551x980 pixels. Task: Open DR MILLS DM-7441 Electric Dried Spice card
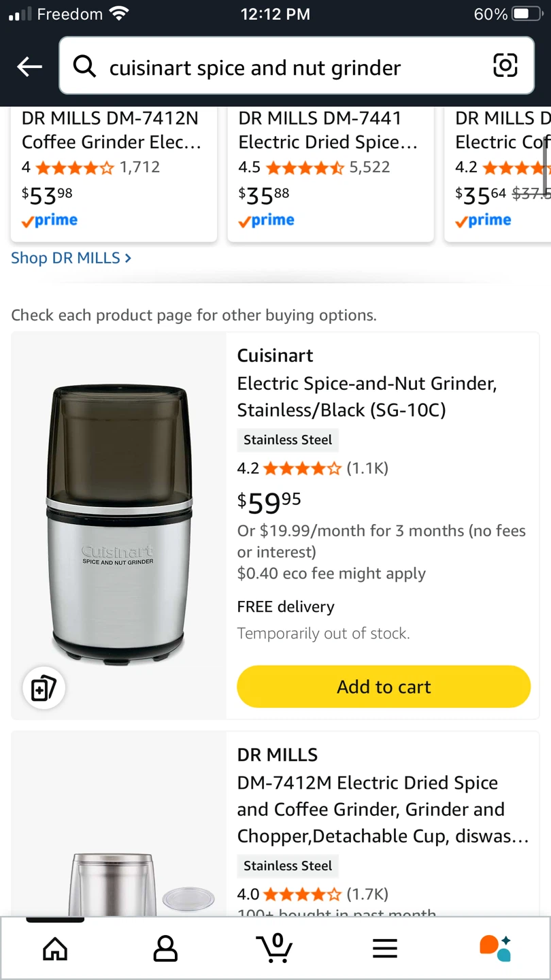pos(330,170)
